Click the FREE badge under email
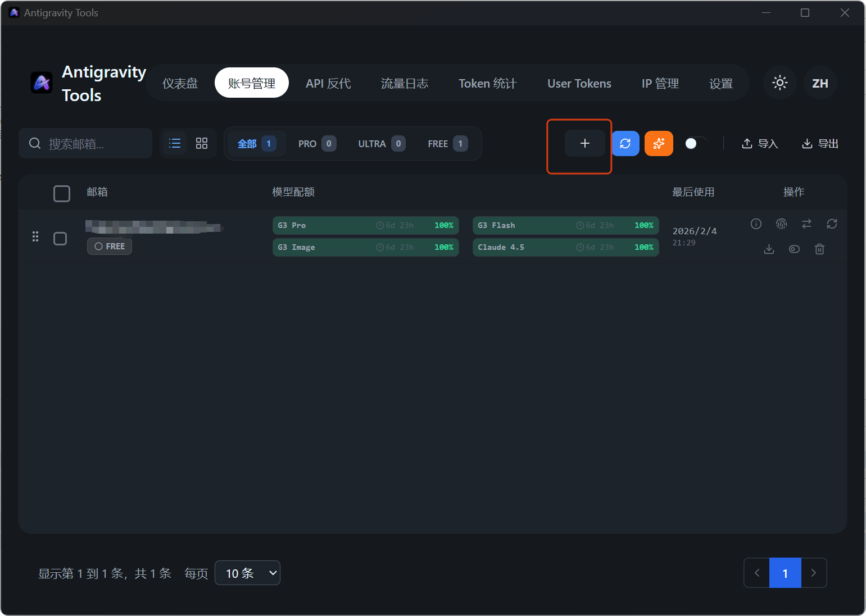This screenshot has width=866, height=616. coord(110,246)
